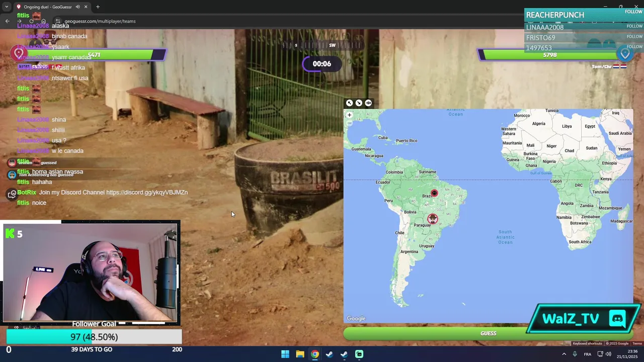Open the Terms link below the map
Screen dimensions: 644x362
pyautogui.click(x=637, y=343)
